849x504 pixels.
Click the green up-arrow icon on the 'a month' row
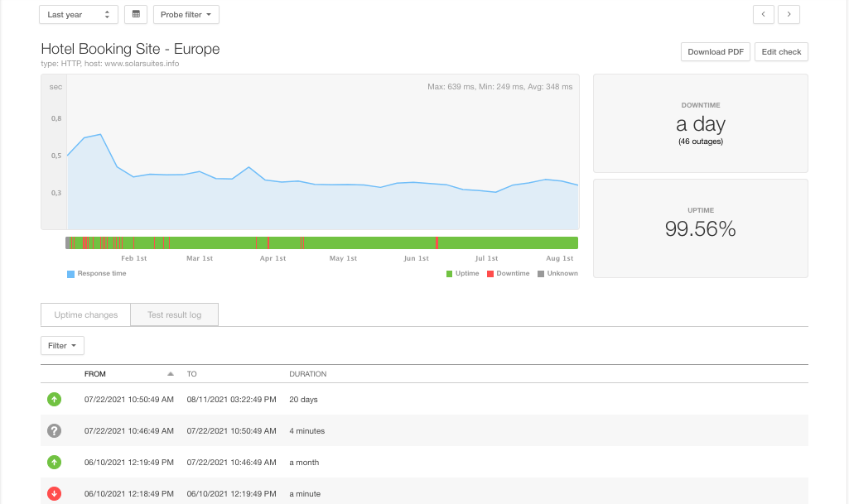(54, 462)
